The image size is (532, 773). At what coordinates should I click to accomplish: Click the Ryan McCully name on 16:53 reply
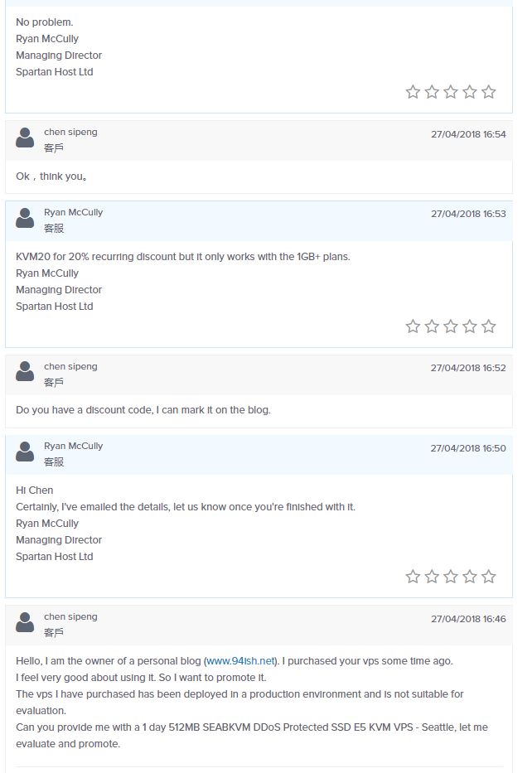pos(73,212)
